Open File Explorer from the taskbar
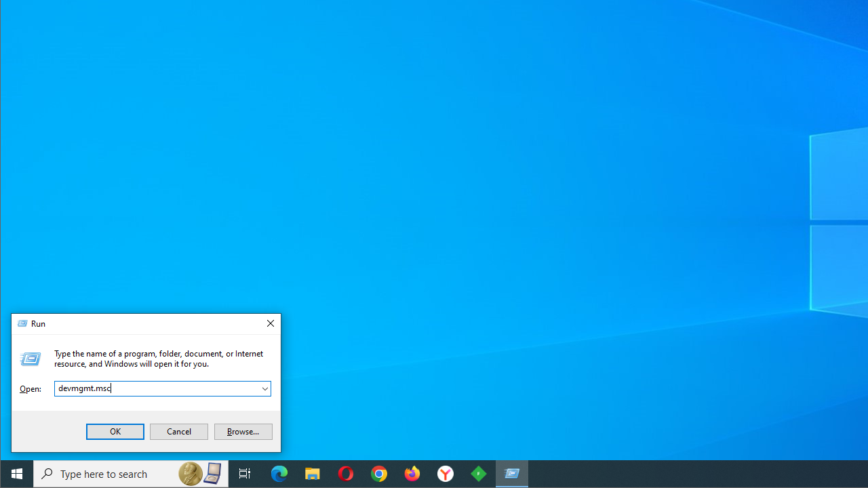 tap(313, 474)
